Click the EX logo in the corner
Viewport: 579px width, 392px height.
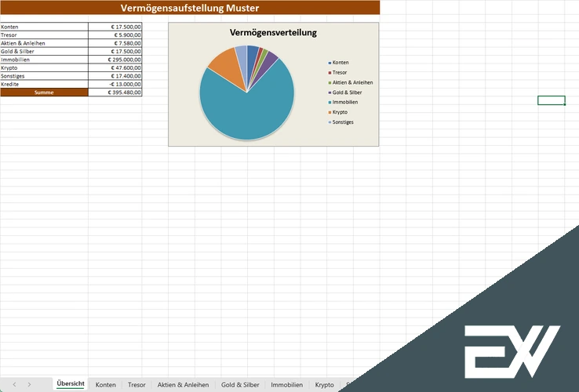[512, 351]
